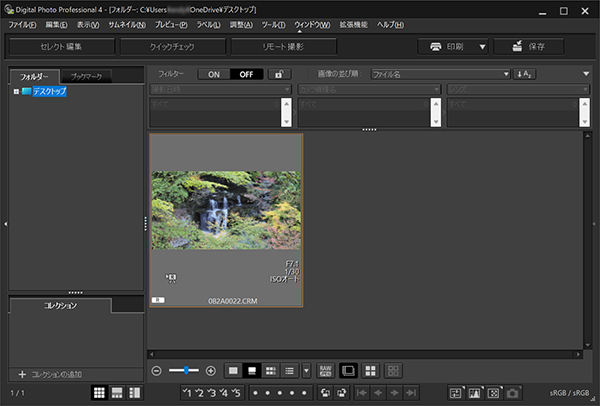Click the printer icon on print button
The height and width of the screenshot is (406, 600).
tap(436, 46)
